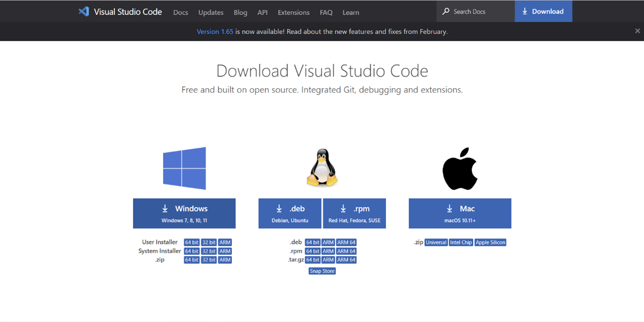Click the search magnifier icon

click(x=446, y=11)
